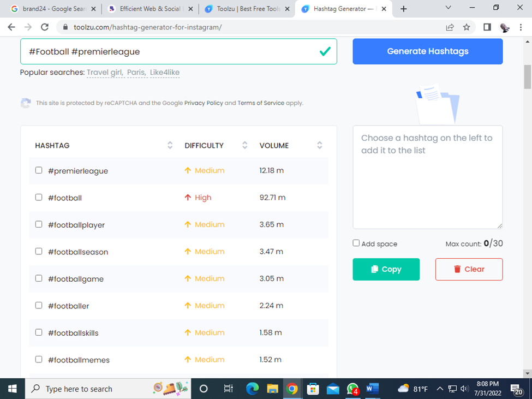
Task: Click the site lock icon
Action: (x=65, y=27)
